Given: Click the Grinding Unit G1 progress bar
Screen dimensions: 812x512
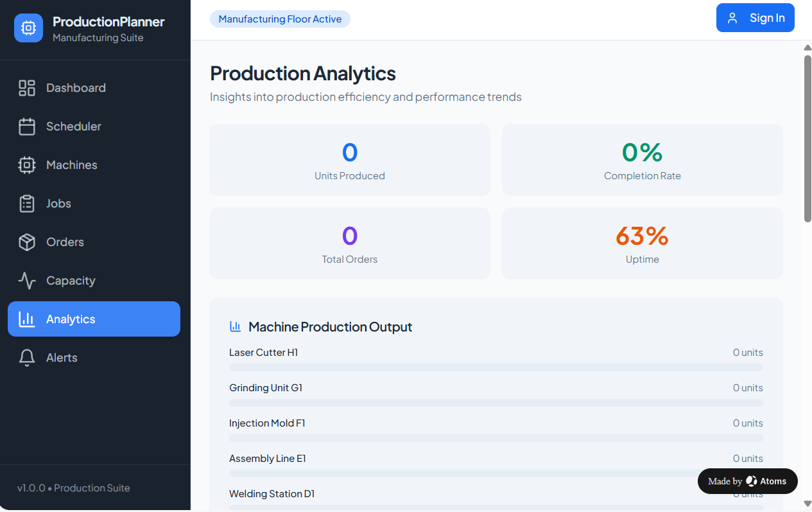Looking at the screenshot, I should 496,403.
